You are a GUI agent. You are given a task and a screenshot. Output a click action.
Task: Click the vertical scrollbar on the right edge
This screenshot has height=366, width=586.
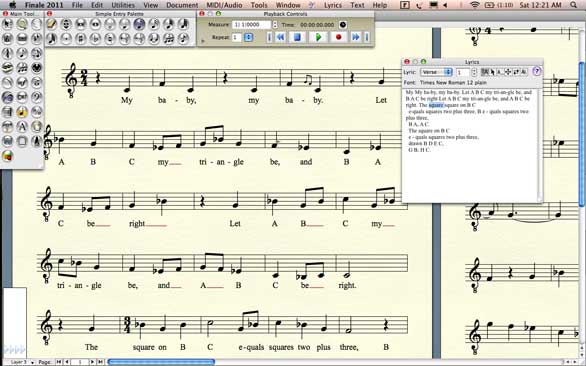(583, 134)
